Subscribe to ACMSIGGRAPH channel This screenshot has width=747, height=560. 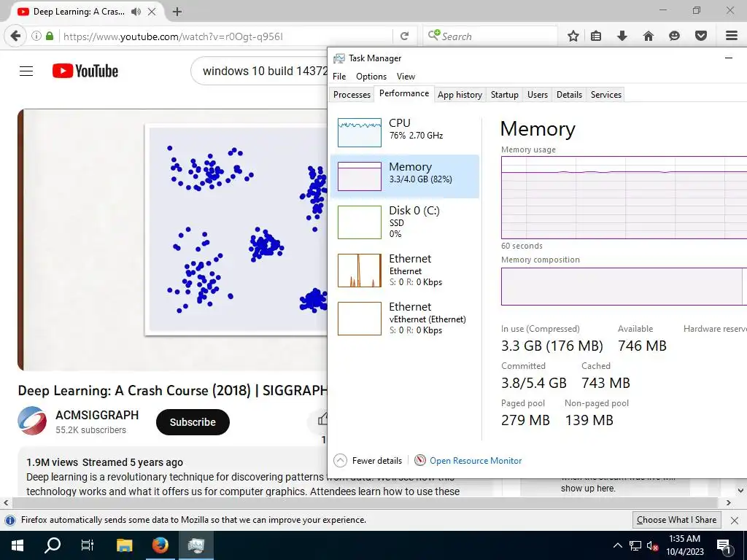tap(193, 422)
